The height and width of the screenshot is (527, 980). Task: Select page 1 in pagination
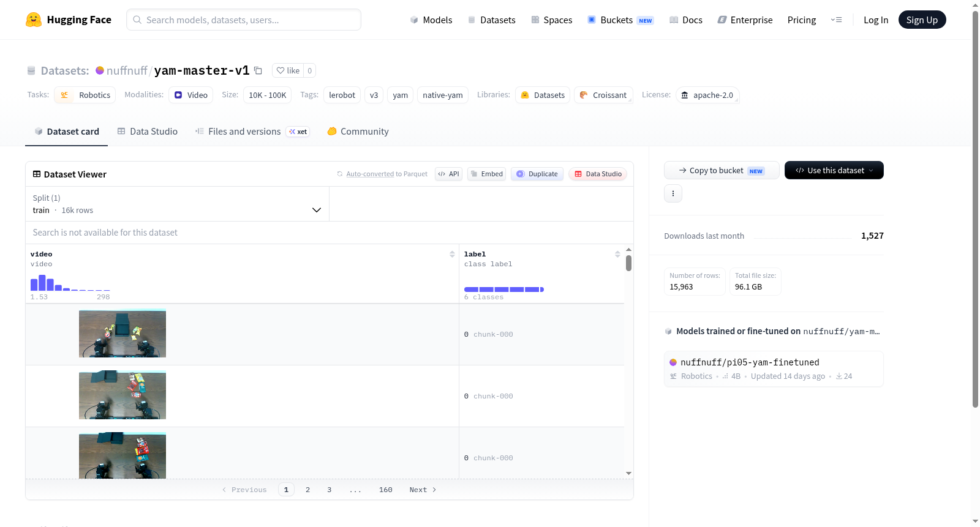[286, 490]
